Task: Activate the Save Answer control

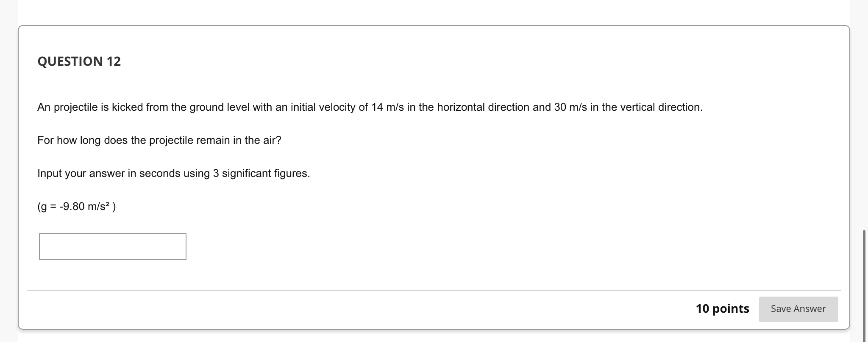Action: pos(798,309)
